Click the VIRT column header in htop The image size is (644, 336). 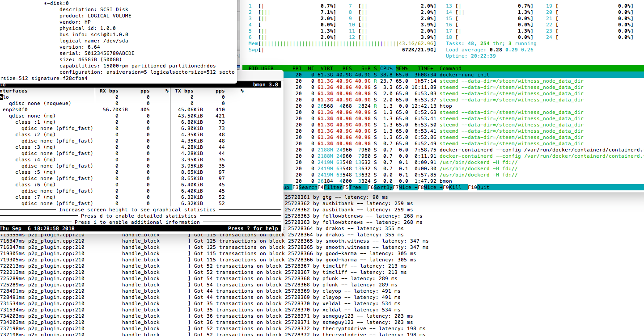tap(326, 68)
